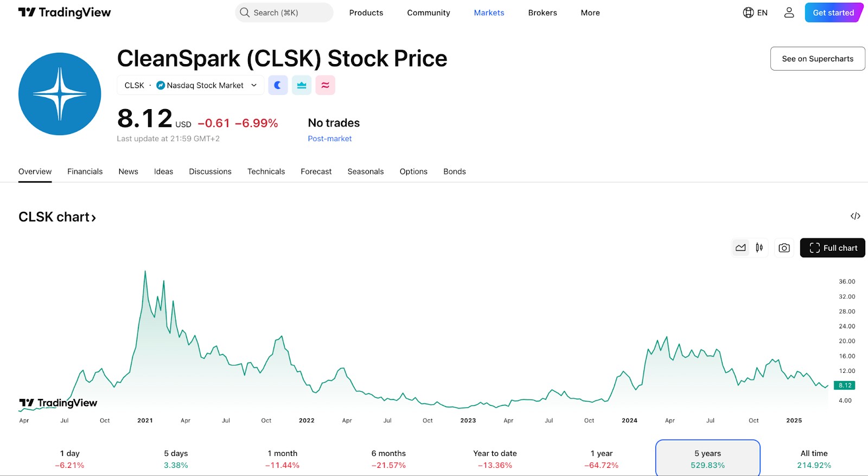Click into the Search field
The image size is (868, 476).
pos(284,12)
